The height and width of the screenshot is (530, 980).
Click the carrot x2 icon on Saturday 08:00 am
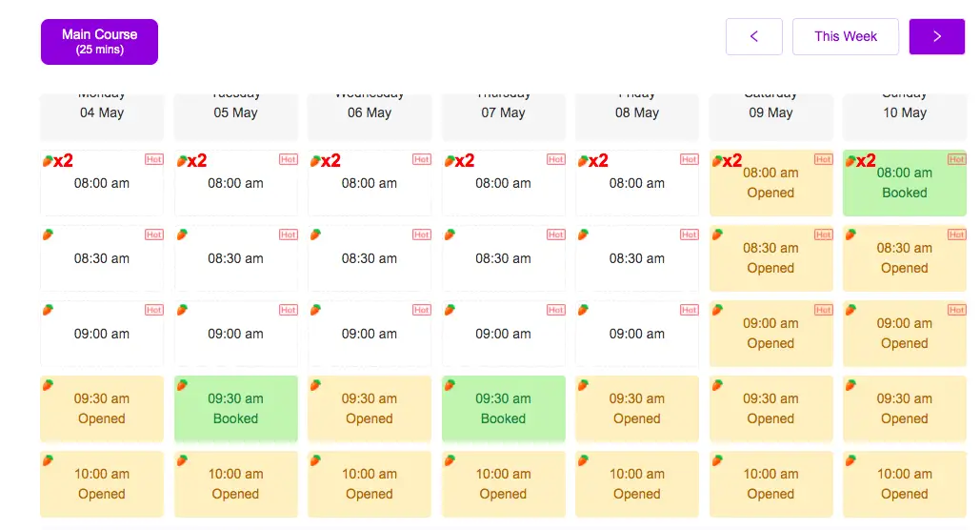727,161
